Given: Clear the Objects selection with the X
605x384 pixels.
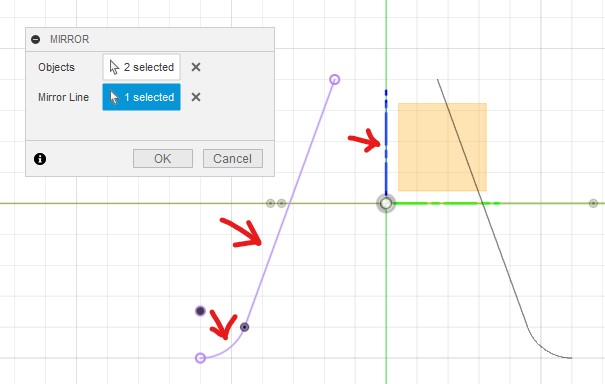Looking at the screenshot, I should (x=196, y=67).
